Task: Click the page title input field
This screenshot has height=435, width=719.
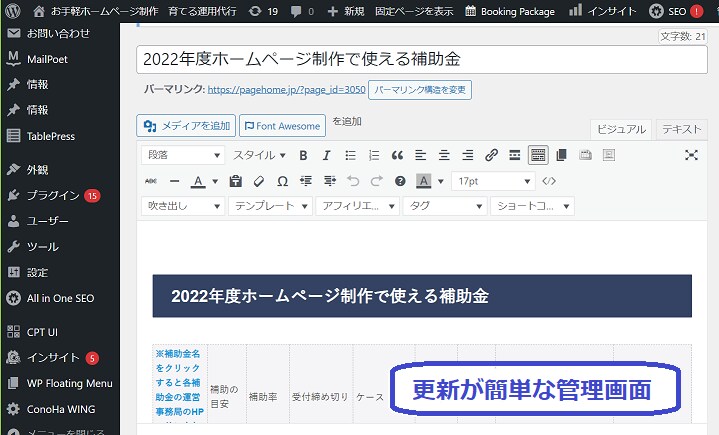Action: pos(422,60)
